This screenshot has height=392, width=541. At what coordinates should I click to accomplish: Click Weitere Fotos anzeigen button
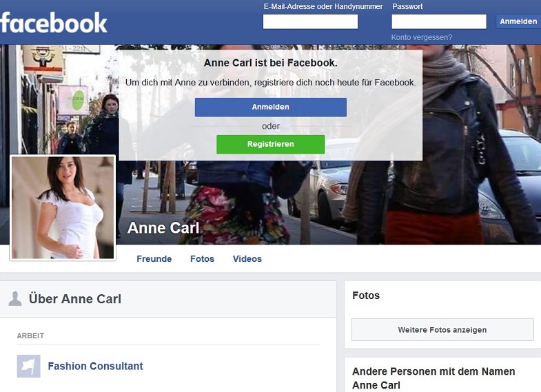coord(442,330)
